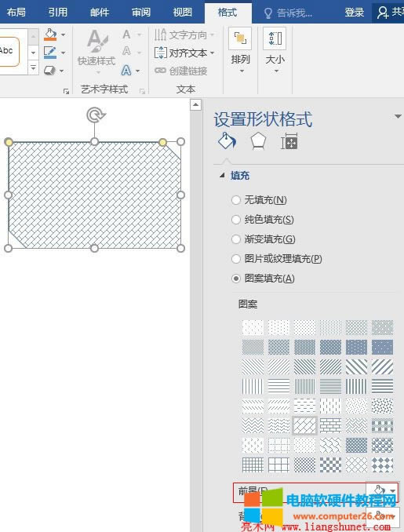Choose the first sparse dots pattern
Image resolution: width=404 pixels, height=532 pixels.
(x=253, y=327)
